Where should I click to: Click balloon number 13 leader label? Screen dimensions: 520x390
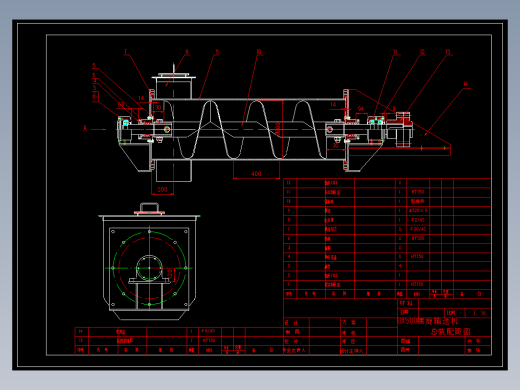[448, 52]
